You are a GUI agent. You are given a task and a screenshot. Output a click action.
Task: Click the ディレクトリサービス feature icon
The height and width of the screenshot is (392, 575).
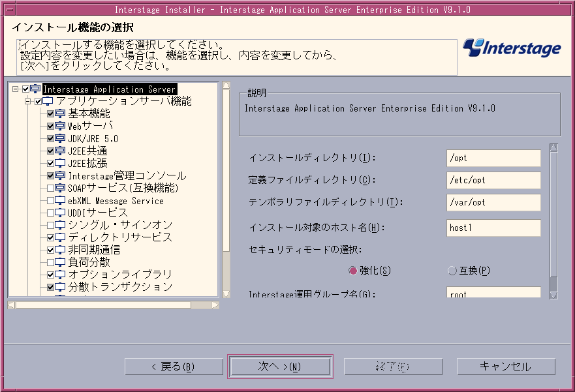click(x=60, y=237)
